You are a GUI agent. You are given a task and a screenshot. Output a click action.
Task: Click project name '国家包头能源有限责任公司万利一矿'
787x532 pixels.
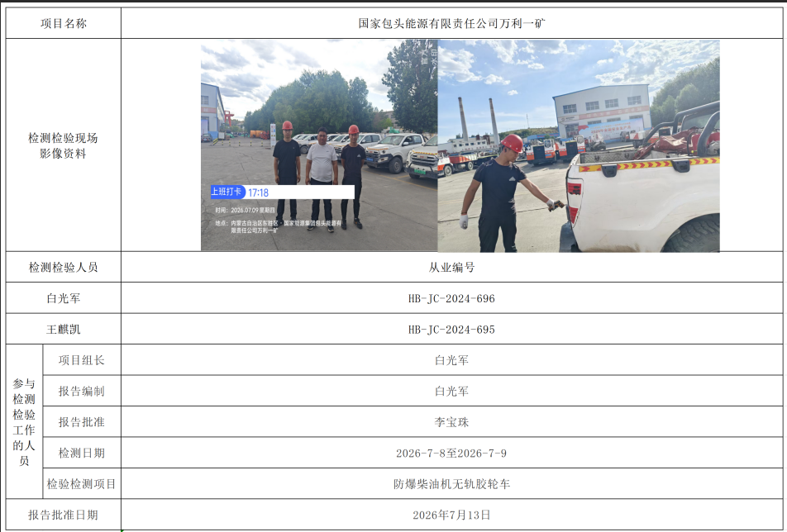451,23
